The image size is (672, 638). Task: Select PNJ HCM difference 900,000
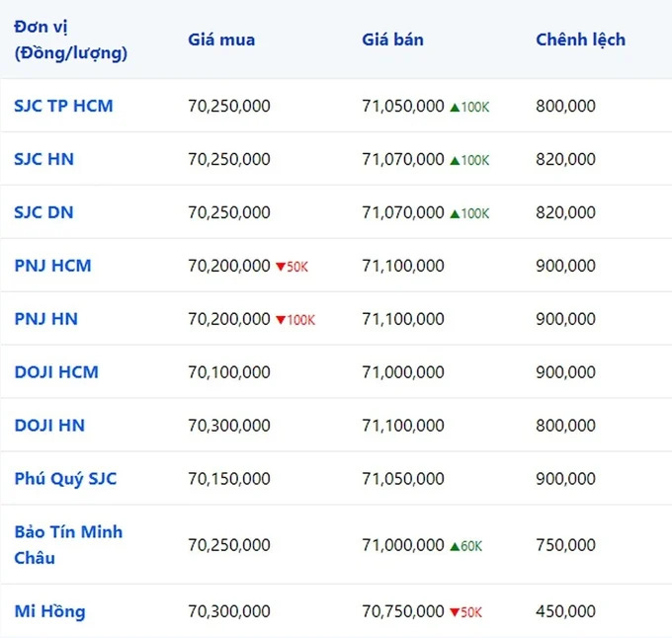[x=565, y=266]
